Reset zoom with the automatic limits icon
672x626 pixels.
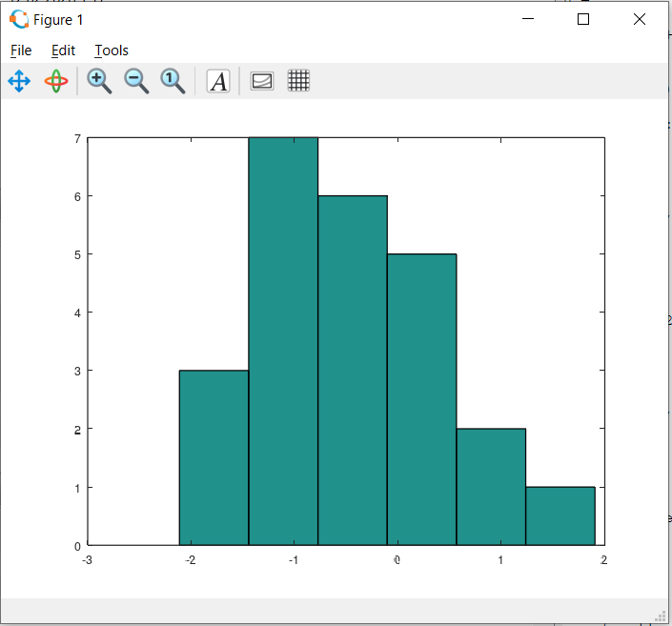173,81
